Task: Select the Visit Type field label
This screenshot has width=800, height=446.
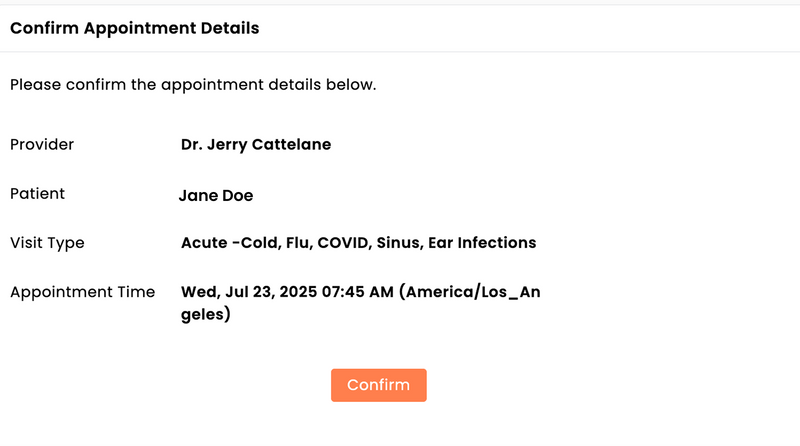Action: click(47, 243)
